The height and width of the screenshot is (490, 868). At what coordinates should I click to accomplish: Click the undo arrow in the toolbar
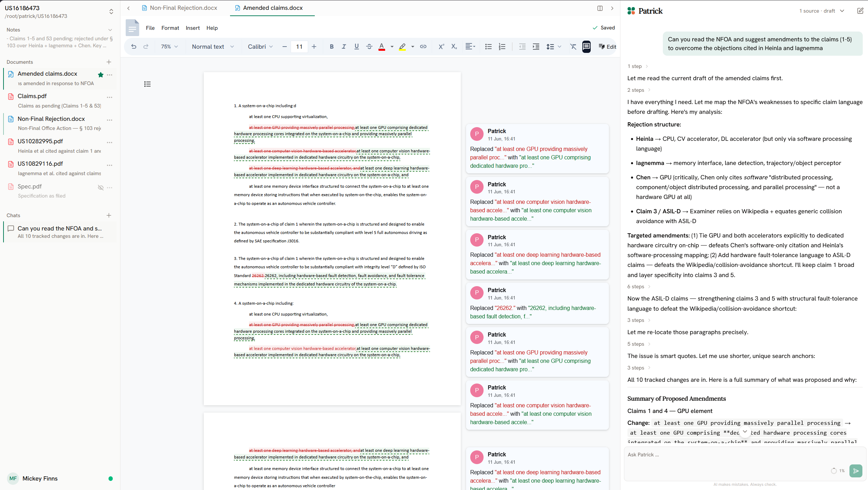point(134,47)
